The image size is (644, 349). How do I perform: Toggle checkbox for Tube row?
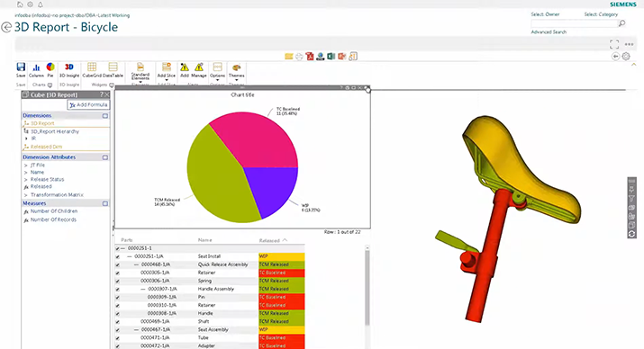[x=117, y=338]
